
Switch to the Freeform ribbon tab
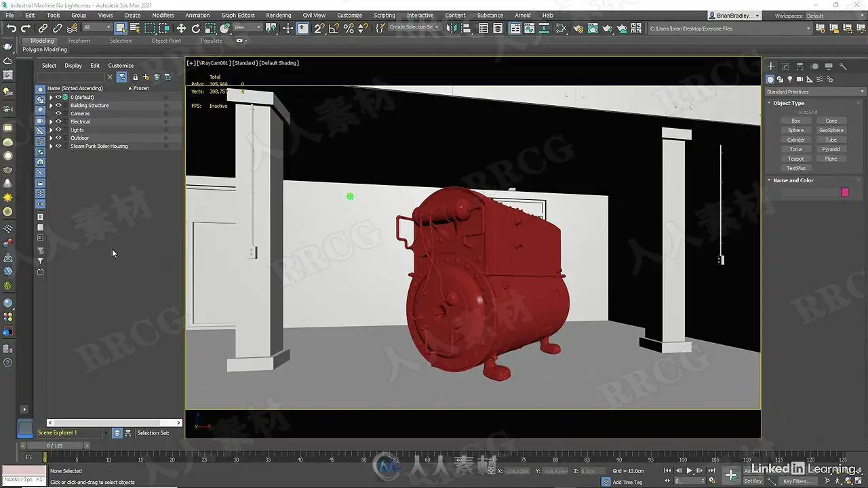[x=79, y=41]
